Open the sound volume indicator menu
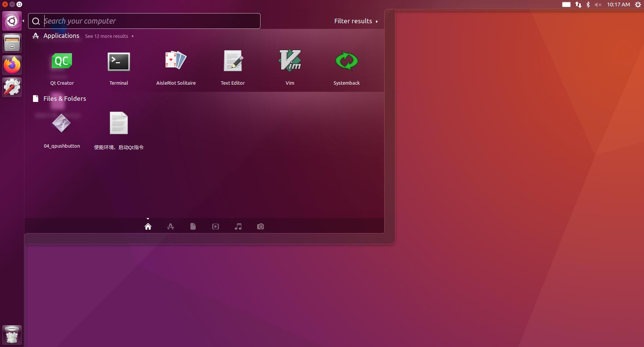Image resolution: width=644 pixels, height=347 pixels. coord(598,4)
